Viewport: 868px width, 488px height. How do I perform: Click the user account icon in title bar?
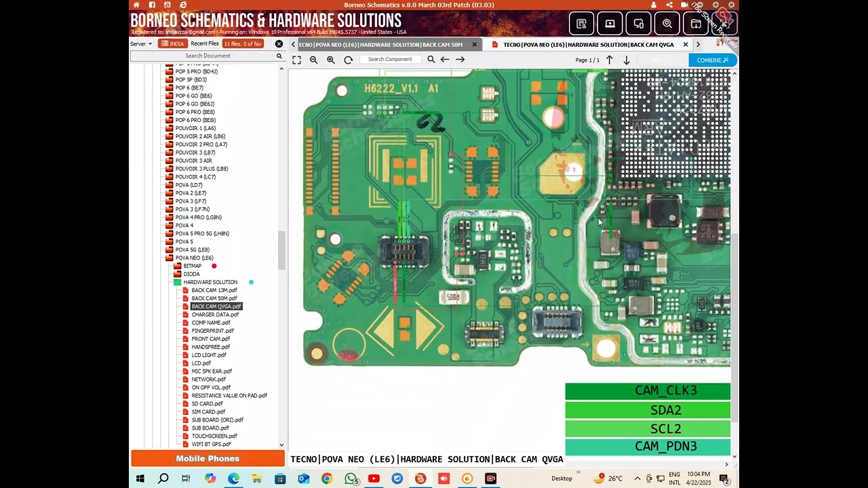(x=654, y=5)
